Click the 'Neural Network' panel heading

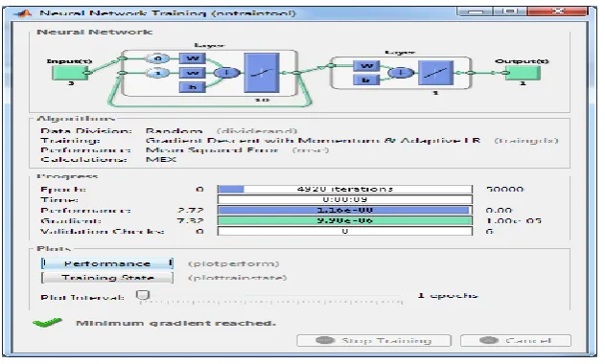[x=95, y=32]
